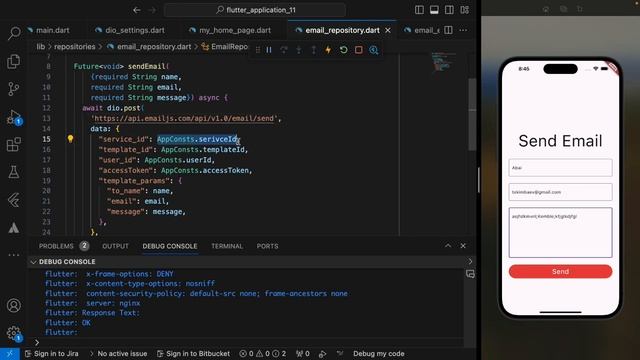This screenshot has height=360, width=640.
Task: Show additional activity bar views
Action: (x=14, y=255)
